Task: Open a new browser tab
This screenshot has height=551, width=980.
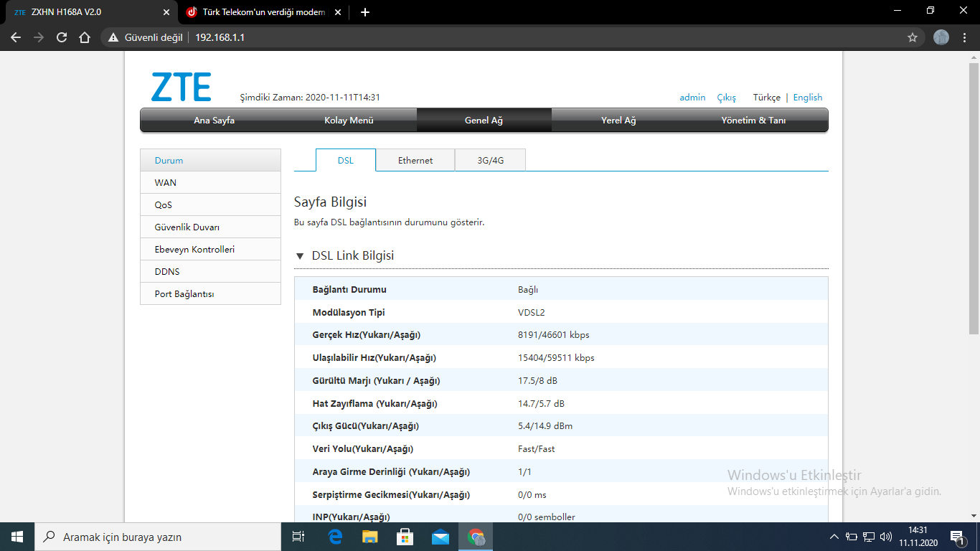Action: coord(365,12)
